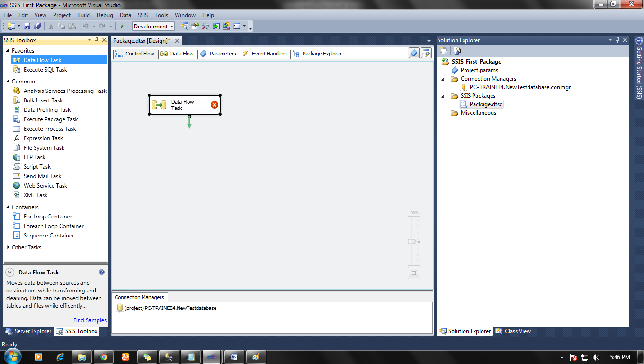Open SSIS Toolbox window position dropdown arrow
Viewport: 644px width, 364px height.
tap(89, 40)
